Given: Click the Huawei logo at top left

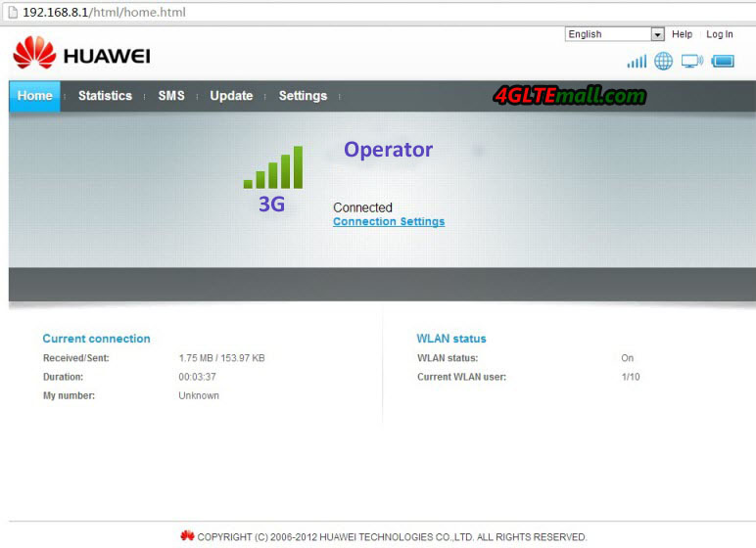Looking at the screenshot, I should click(x=81, y=54).
